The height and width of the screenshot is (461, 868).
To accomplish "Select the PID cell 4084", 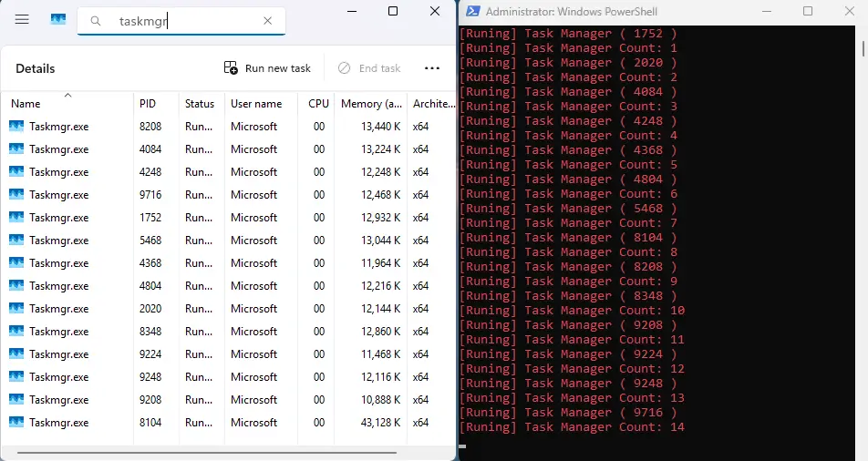I will 150,149.
